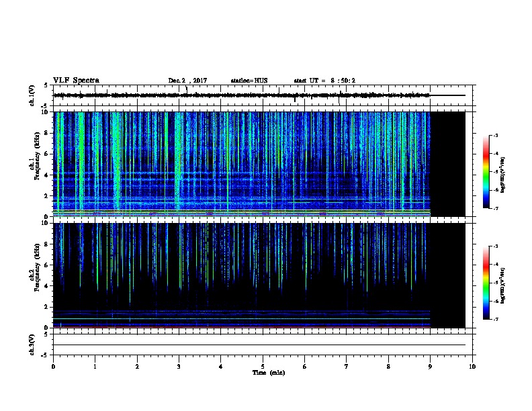
Task: Click the ch.1 spectrogram color scale bar
Action: tap(486, 172)
